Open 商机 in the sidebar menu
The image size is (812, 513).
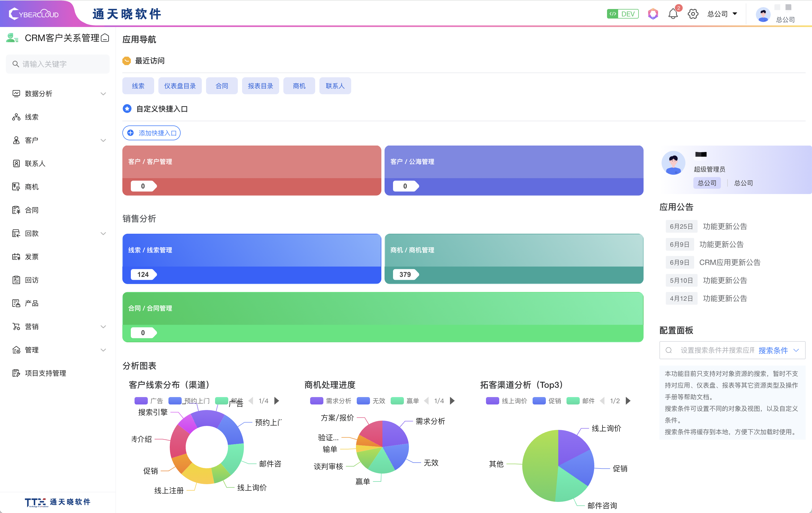(32, 187)
